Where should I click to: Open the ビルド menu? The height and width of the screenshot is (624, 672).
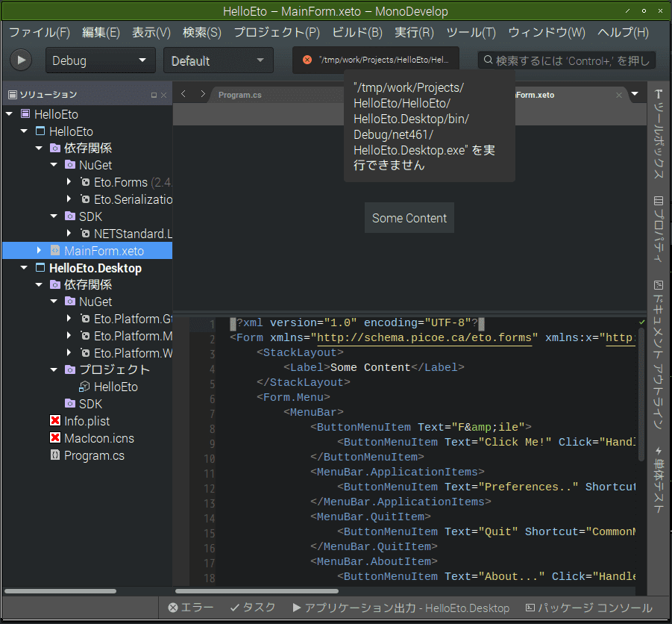click(x=357, y=33)
